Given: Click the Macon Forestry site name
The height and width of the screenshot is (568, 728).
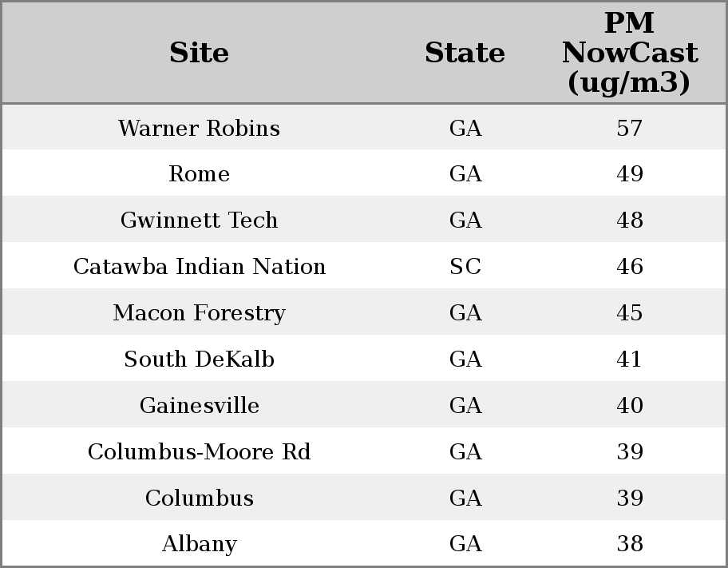Looking at the screenshot, I should pos(199,313).
